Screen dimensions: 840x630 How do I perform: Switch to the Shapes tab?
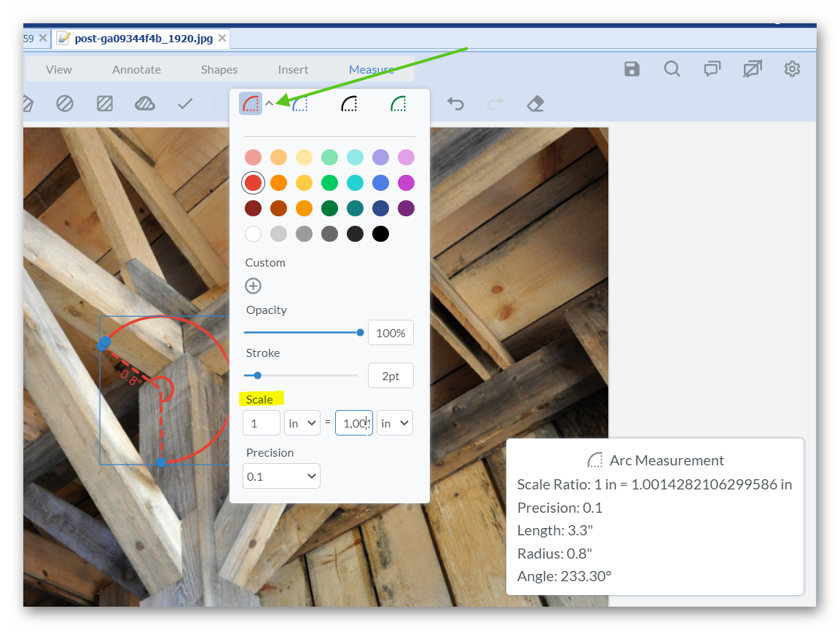219,70
